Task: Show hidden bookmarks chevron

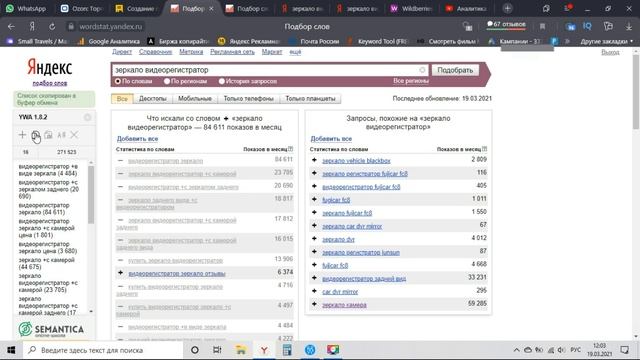Action: [567, 41]
